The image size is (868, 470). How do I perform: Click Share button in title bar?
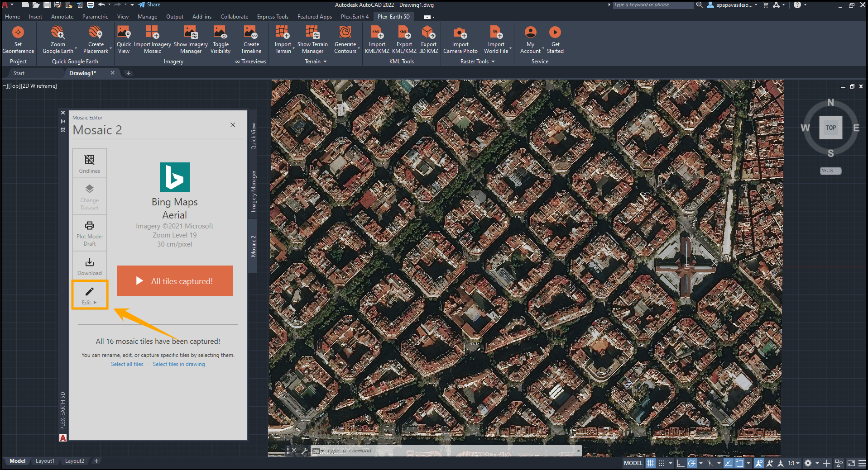coord(149,5)
